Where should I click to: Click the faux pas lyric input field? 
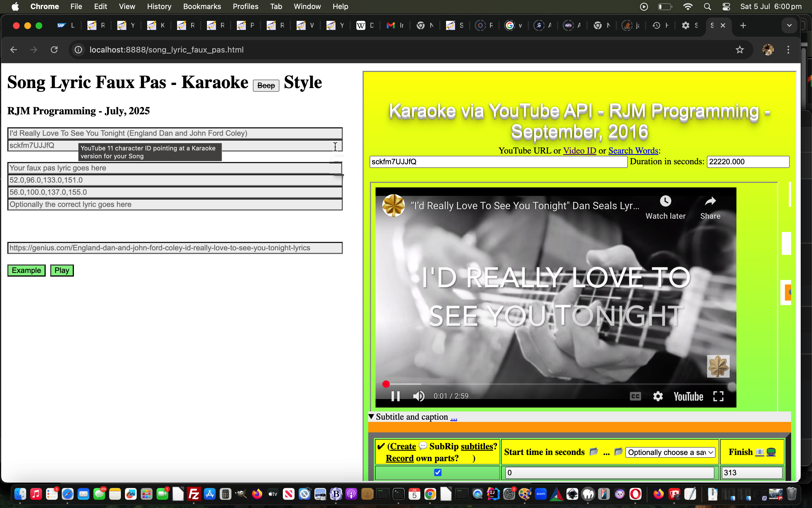pos(175,168)
